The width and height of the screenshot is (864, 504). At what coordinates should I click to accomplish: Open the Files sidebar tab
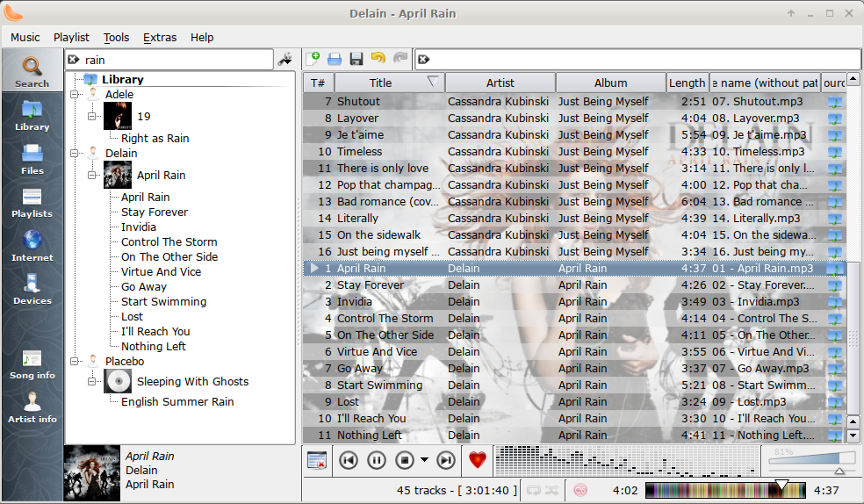(x=32, y=159)
